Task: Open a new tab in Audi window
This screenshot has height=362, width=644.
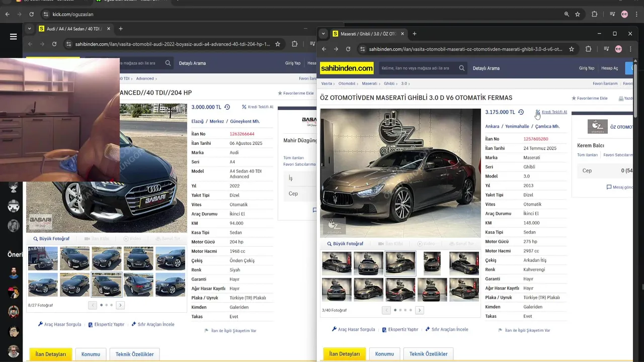Action: (120, 29)
